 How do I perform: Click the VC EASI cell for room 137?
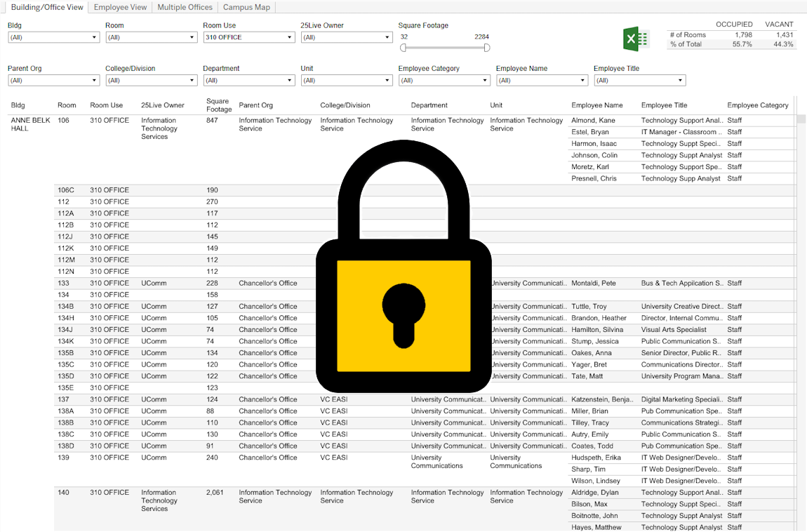coord(333,399)
